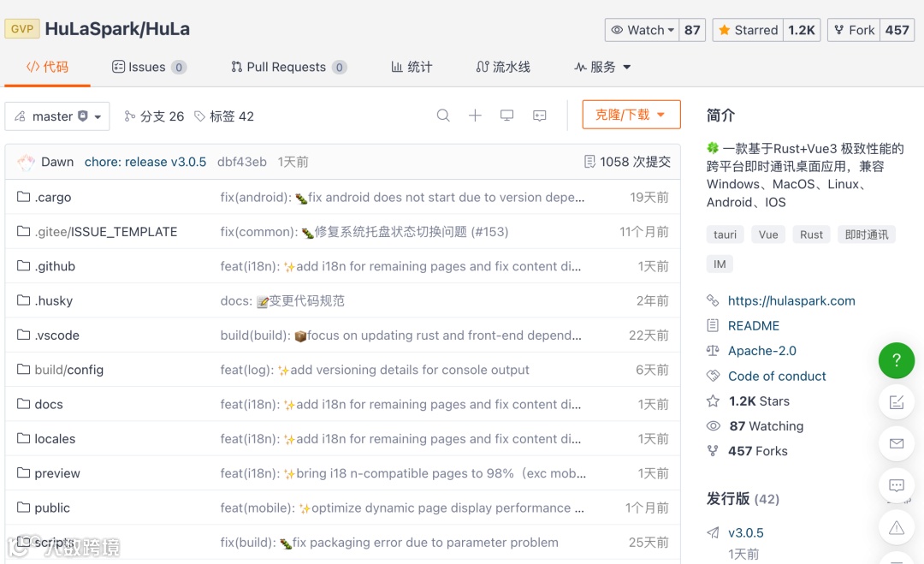The image size is (924, 564).
Task: Click the search icon in repo toolbar
Action: pyautogui.click(x=443, y=116)
